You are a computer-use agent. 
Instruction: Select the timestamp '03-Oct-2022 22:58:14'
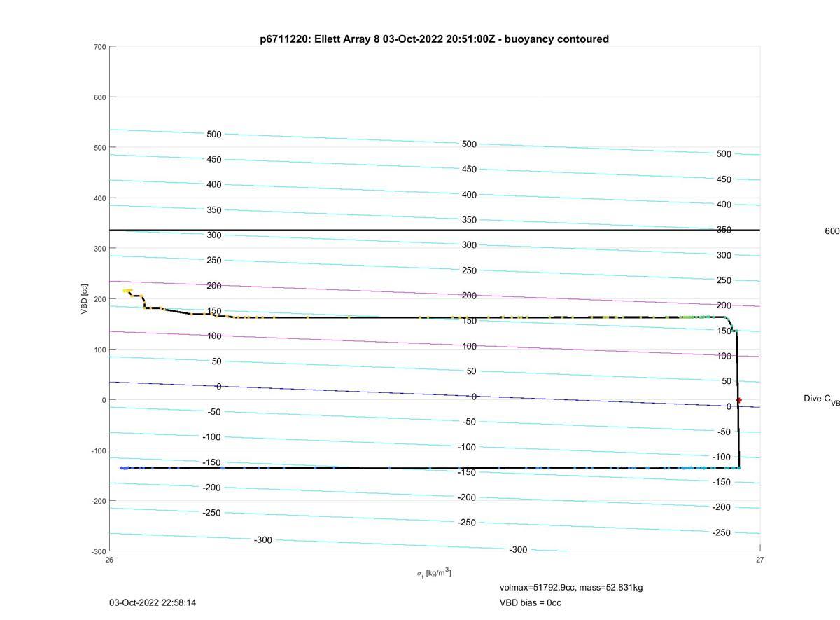pos(153,602)
